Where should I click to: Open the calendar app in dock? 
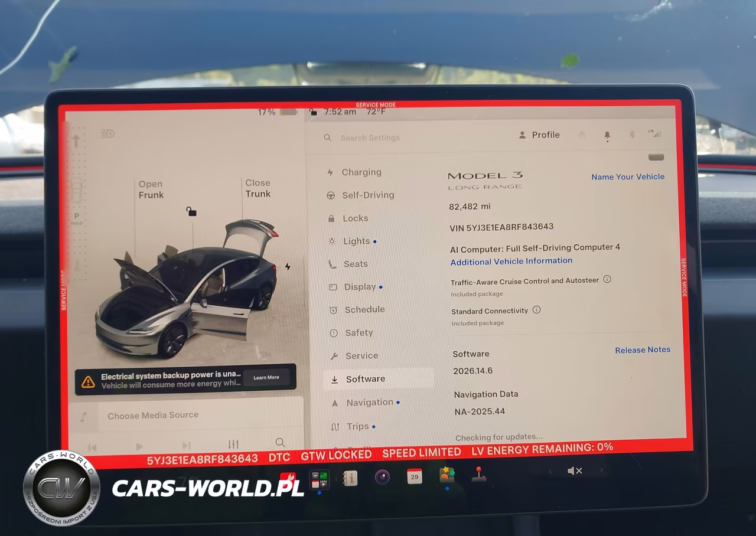415,476
